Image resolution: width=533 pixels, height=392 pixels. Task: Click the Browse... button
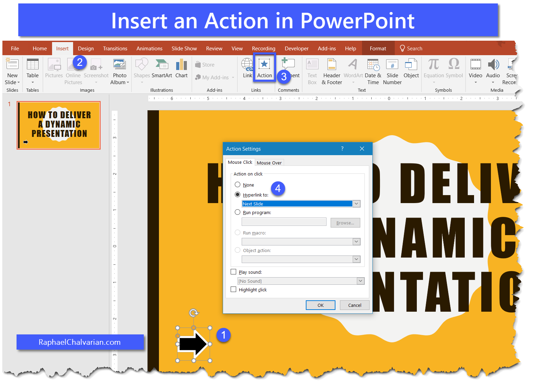point(345,223)
